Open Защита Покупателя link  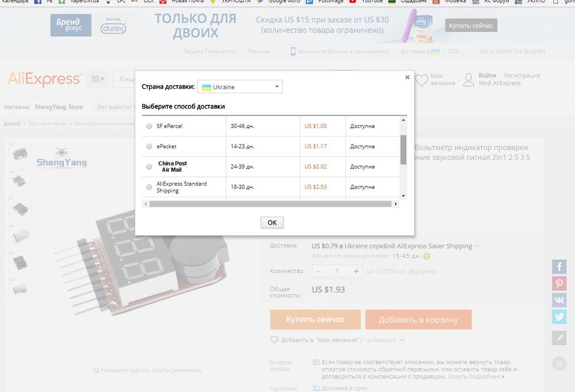210,51
